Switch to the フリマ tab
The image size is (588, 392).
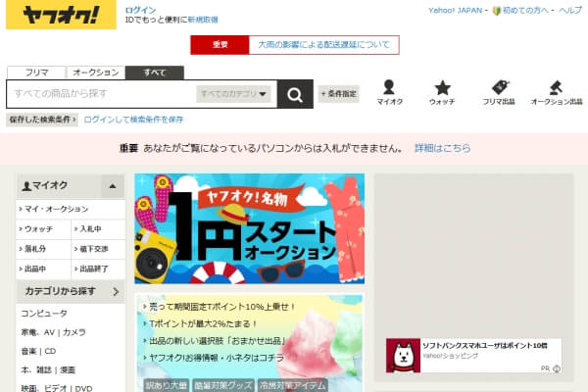[x=38, y=73]
